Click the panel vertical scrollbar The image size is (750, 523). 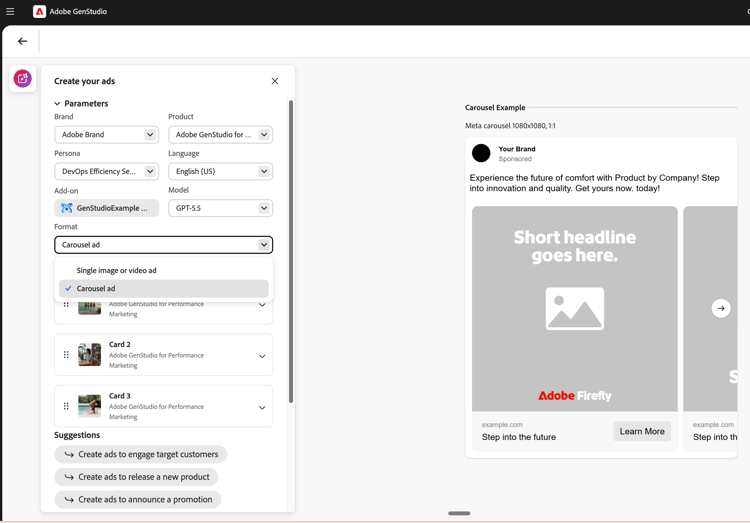point(291,251)
